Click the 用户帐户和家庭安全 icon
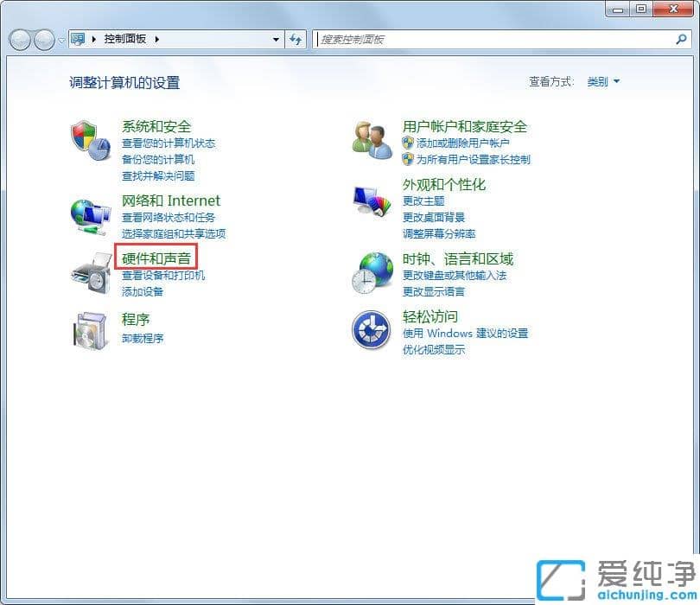The image size is (700, 605). (372, 138)
